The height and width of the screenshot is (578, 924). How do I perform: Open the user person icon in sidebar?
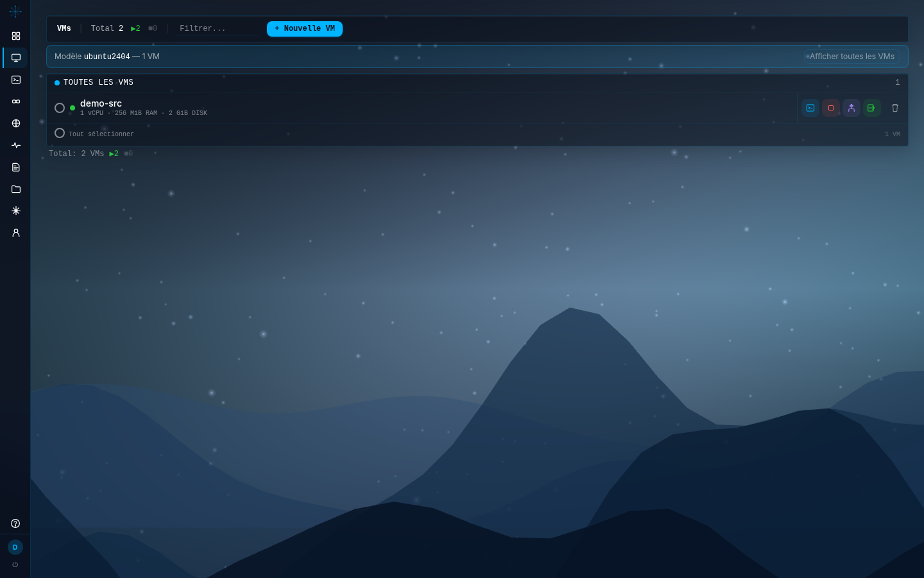(x=16, y=232)
